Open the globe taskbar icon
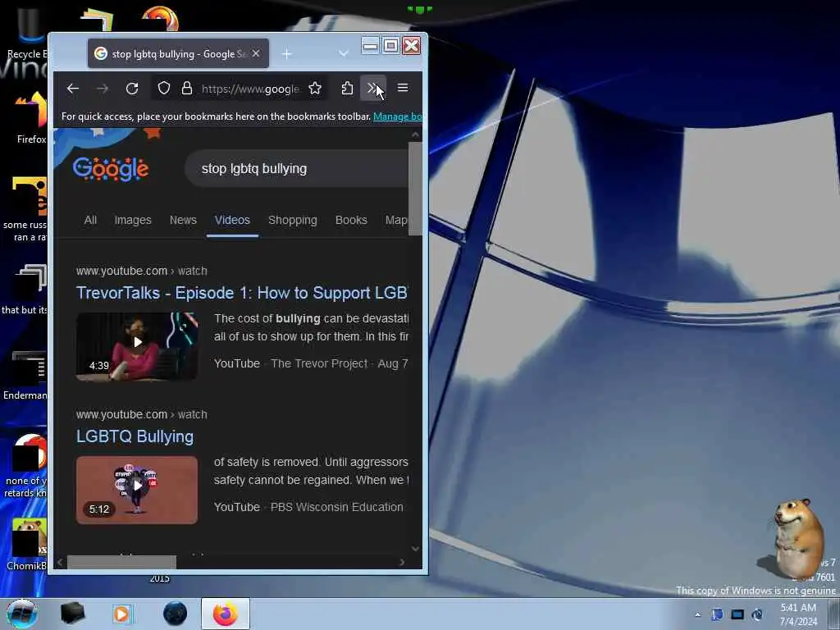The image size is (840, 630). pyautogui.click(x=176, y=614)
